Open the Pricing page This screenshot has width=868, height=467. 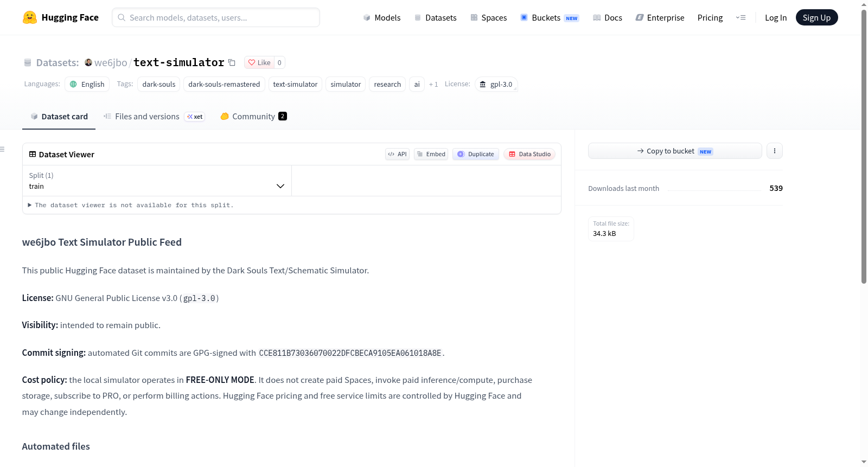[710, 17]
